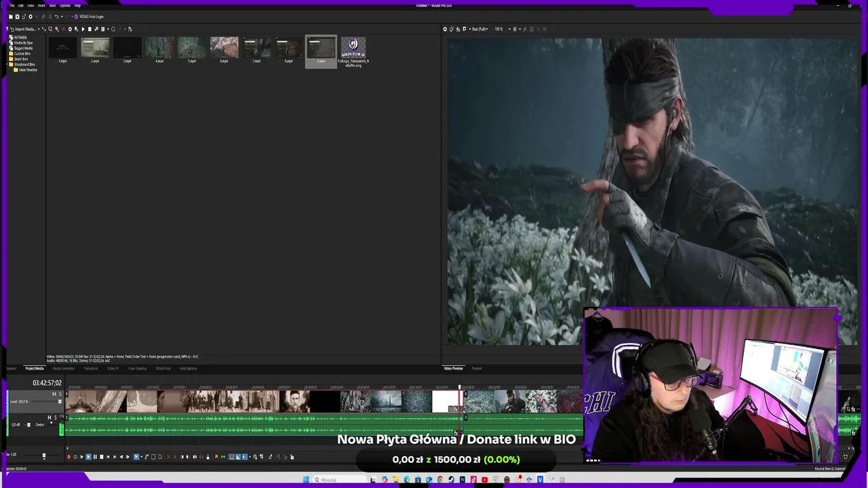Click the Windows Start button
Viewport: 868px width, 488px height.
306,480
